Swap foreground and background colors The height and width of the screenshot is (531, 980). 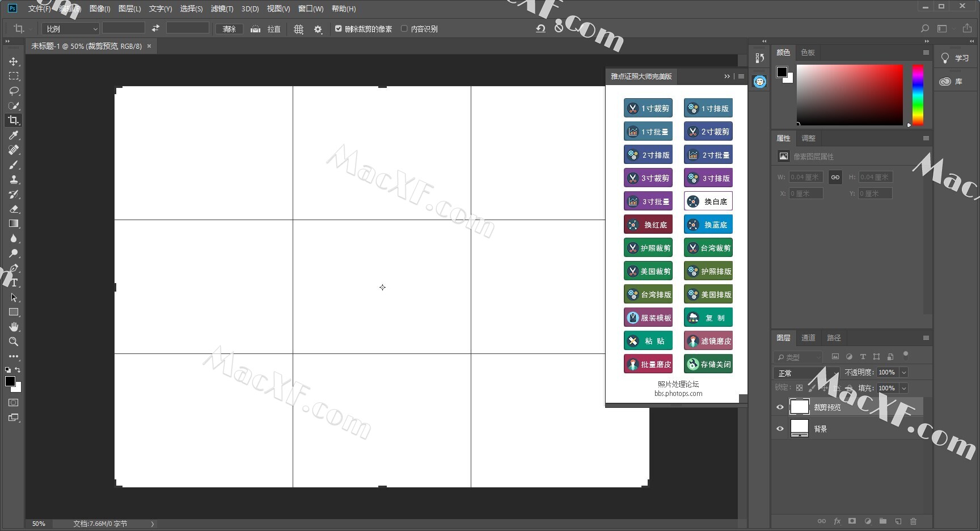(x=18, y=370)
